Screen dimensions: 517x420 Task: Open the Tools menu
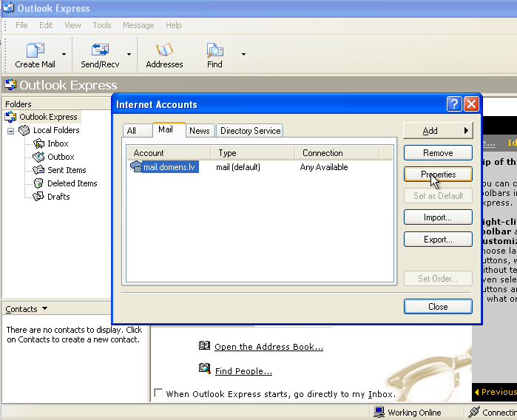click(102, 25)
